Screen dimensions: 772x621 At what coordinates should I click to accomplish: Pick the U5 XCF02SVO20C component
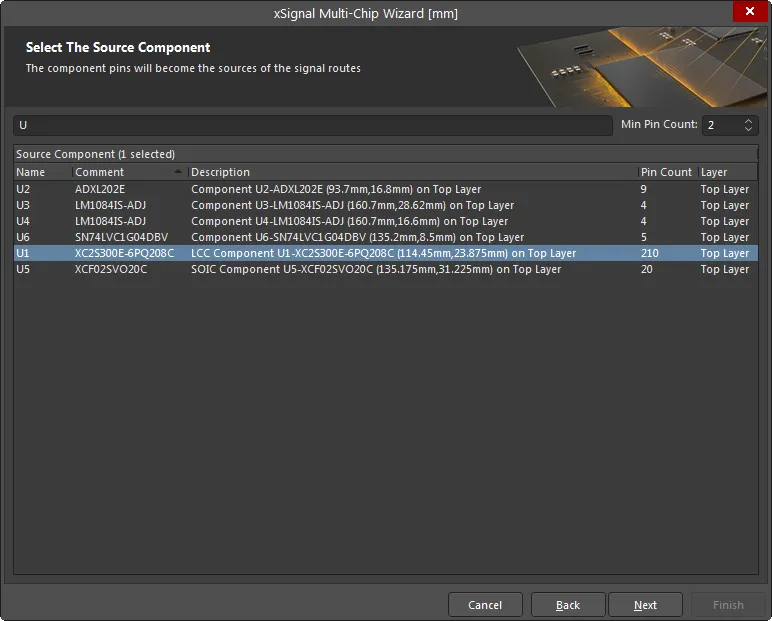[x=386, y=269]
